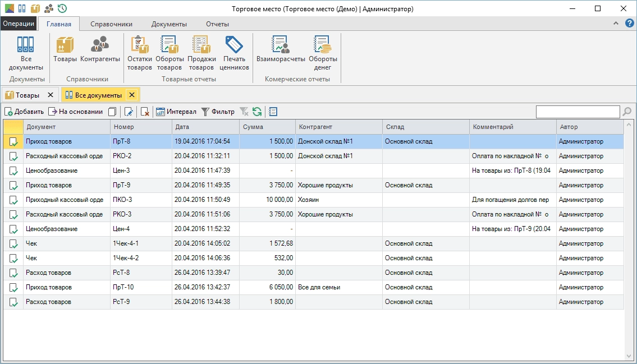The image size is (637, 364).
Task: Open the Операции menu
Action: (x=19, y=24)
